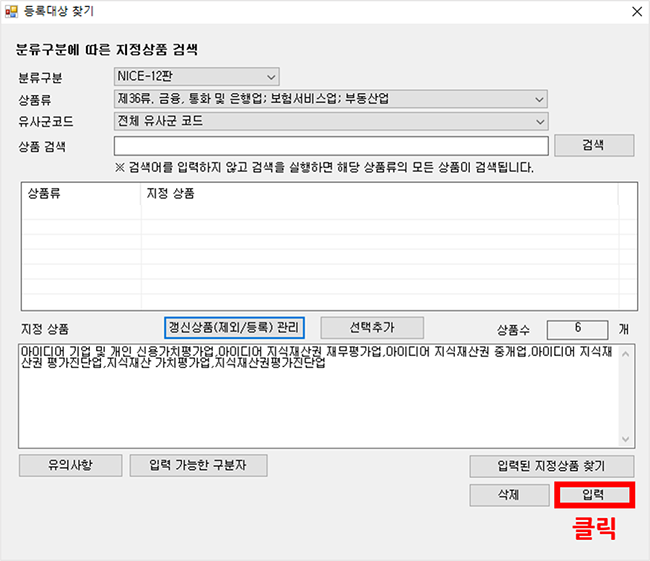Click the text area's scroll down arrow
650x561 pixels.
point(626,439)
